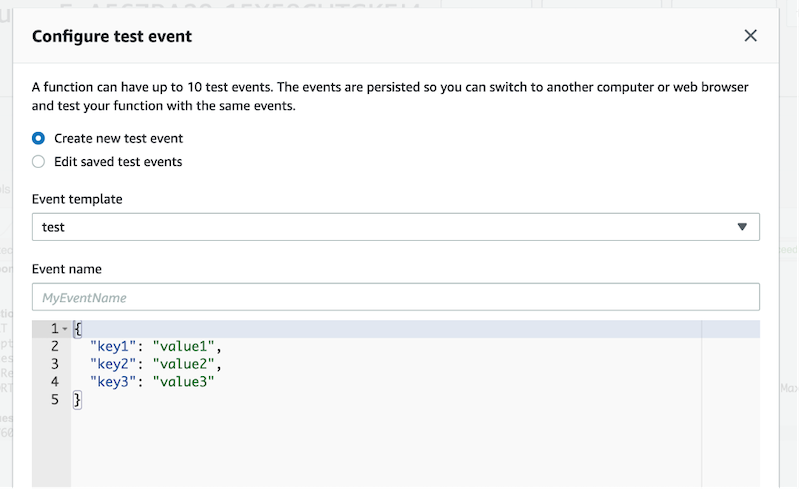Click line number 5 in the editor gutter
This screenshot has width=800, height=489.
tap(55, 400)
